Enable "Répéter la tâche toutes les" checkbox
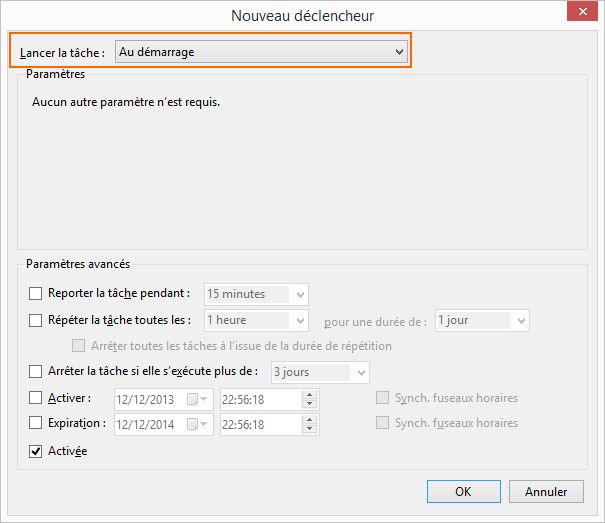 35,320
